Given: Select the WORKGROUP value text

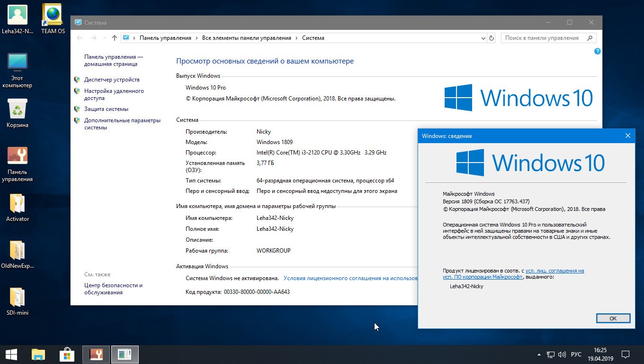Looking at the screenshot, I should tap(274, 250).
